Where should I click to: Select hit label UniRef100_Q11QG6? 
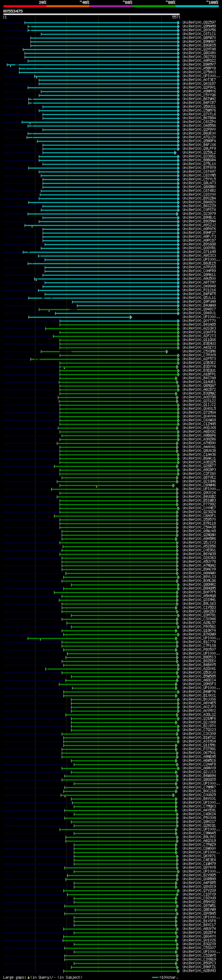pyautogui.click(x=199, y=340)
